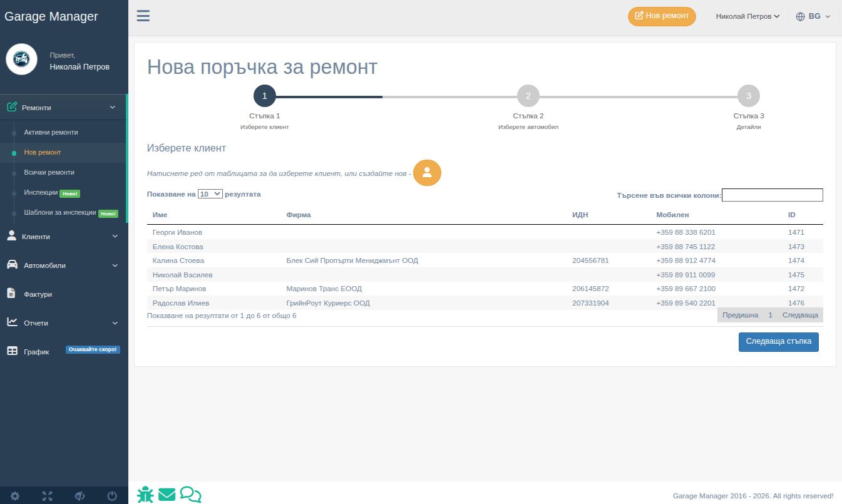Open Активни ремонти in sidebar
This screenshot has width=842, height=504.
51,133
